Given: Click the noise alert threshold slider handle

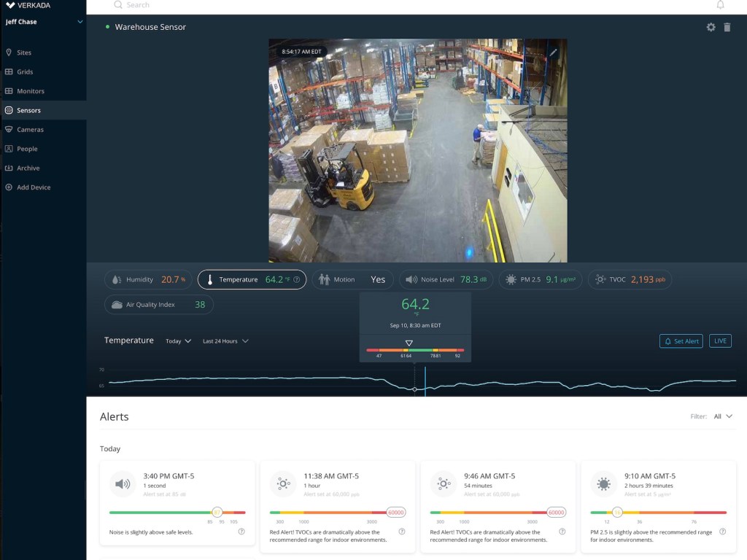Looking at the screenshot, I should [x=217, y=513].
